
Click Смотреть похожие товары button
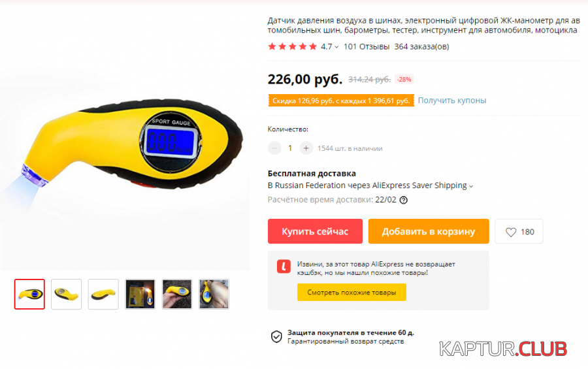(351, 292)
